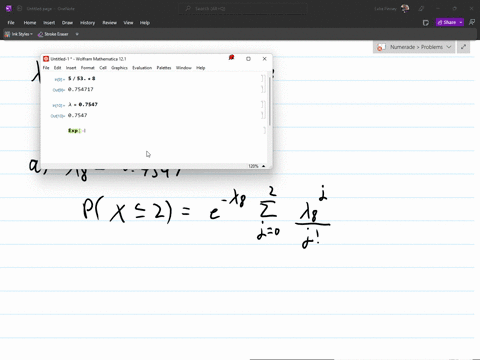
Task: Open the quick toolbar customize arrow
Action: tap(77, 34)
